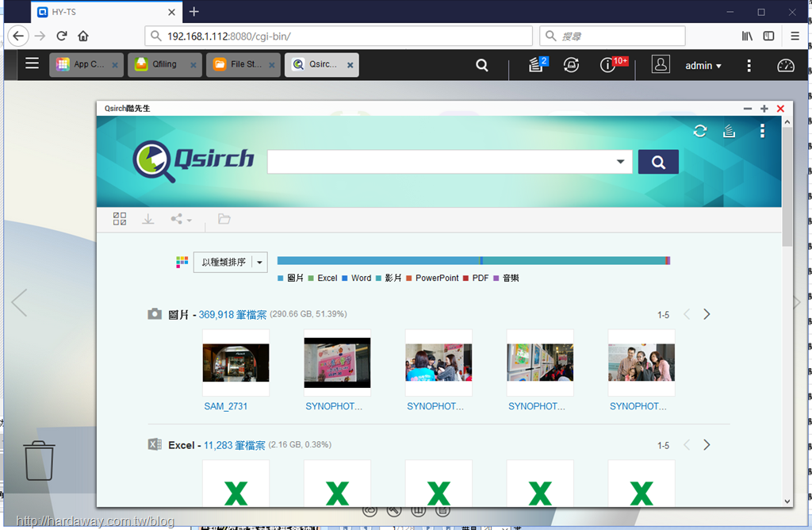This screenshot has width=812, height=530.
Task: Open background tasks icon with badge 2
Action: click(x=538, y=65)
